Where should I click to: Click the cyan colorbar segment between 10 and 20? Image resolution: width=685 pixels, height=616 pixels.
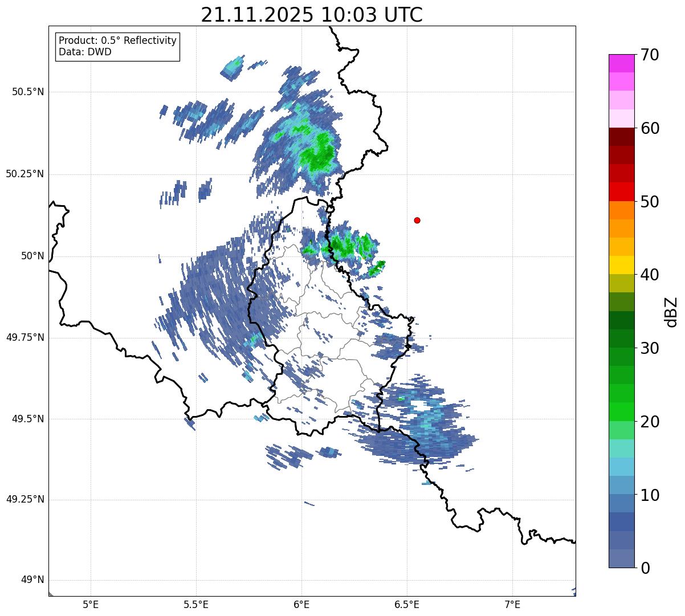tap(622, 467)
